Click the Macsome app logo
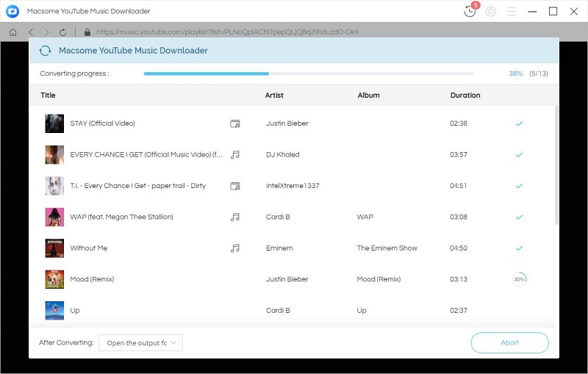The image size is (588, 374). (12, 11)
